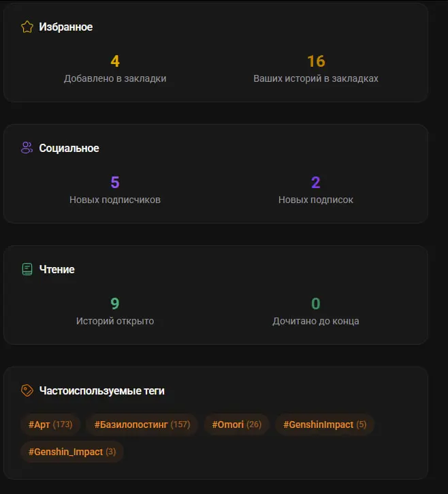Image resolution: width=448 pixels, height=494 pixels.
Task: Click the 0 read-to-end count
Action: tap(316, 304)
